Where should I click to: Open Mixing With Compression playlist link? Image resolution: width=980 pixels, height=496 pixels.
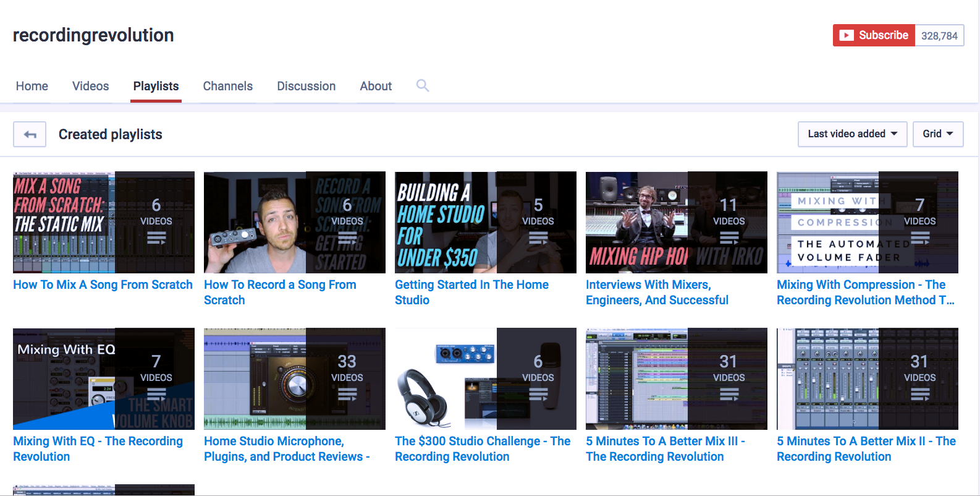pos(866,292)
